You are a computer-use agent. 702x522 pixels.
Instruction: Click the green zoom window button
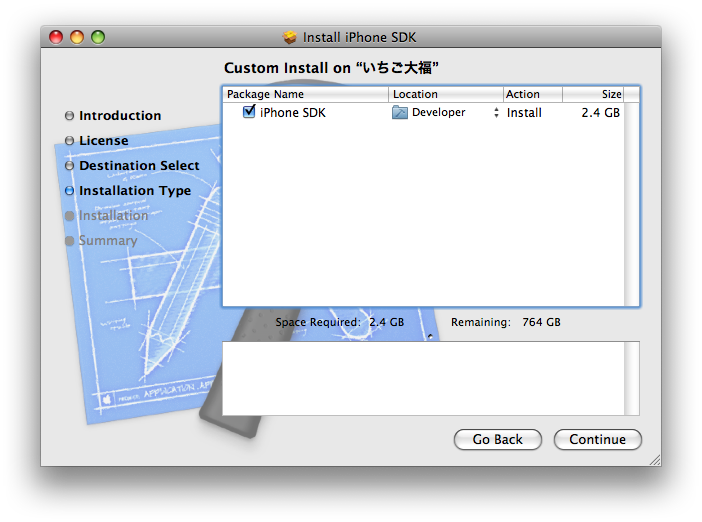tap(98, 37)
